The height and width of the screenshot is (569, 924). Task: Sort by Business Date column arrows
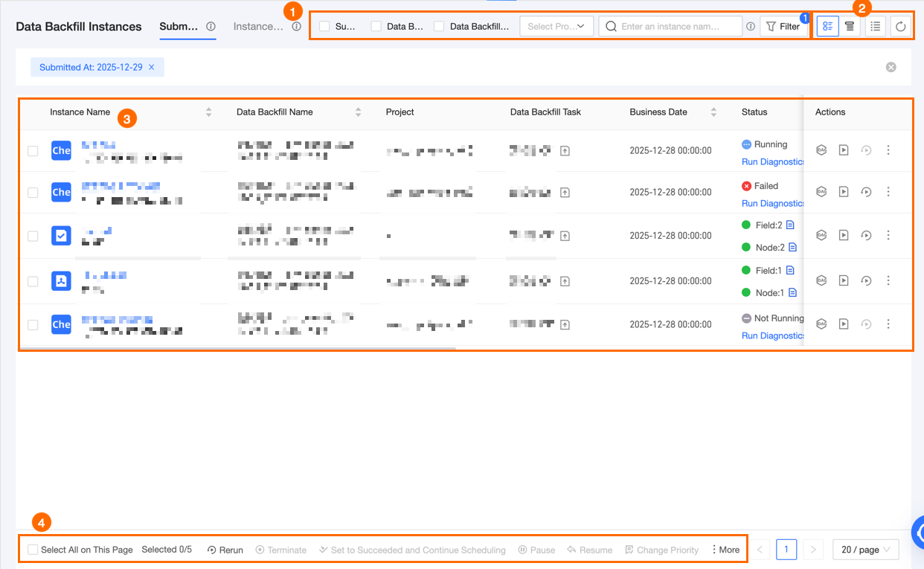[x=714, y=112]
